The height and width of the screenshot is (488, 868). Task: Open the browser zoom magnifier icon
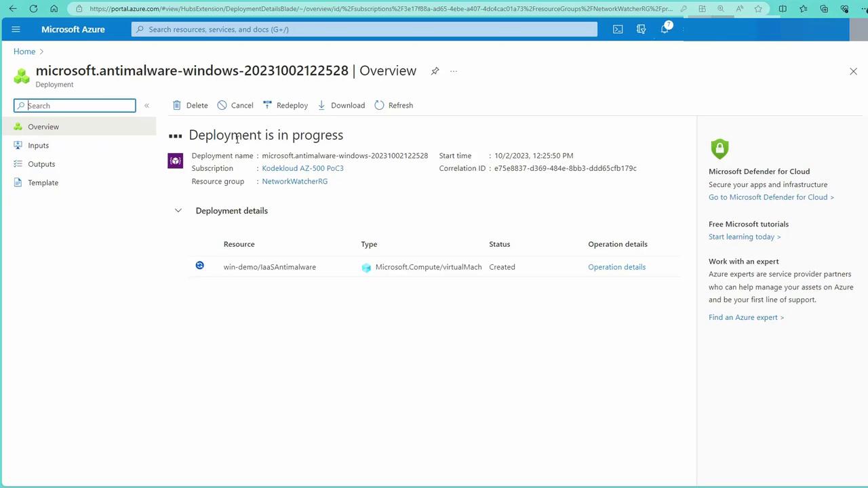721,9
